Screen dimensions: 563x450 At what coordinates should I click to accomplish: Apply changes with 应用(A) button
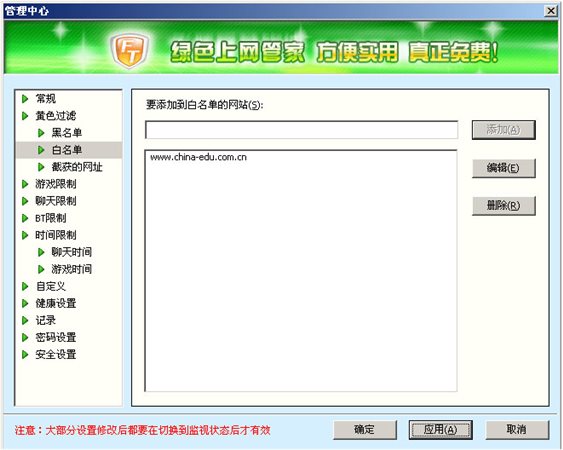(441, 430)
